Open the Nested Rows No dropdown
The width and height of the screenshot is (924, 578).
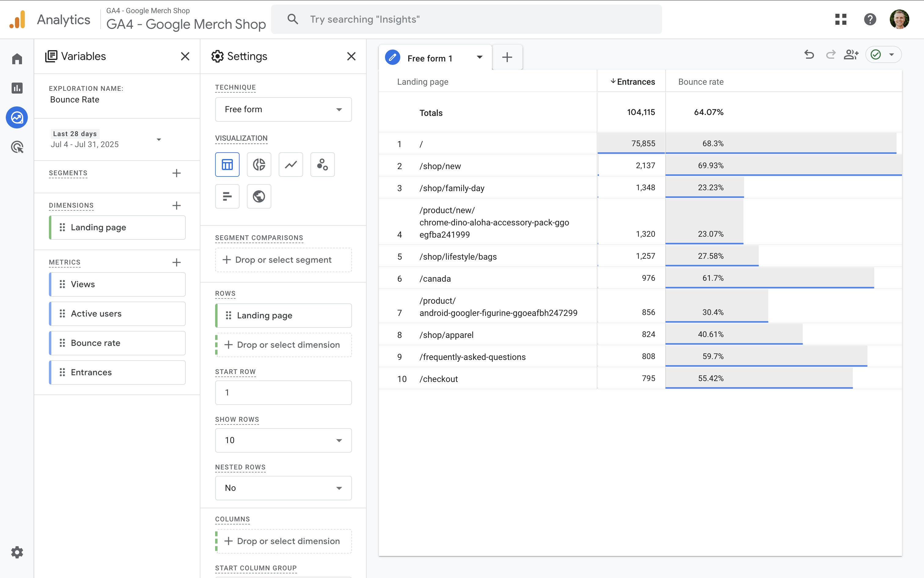point(283,488)
